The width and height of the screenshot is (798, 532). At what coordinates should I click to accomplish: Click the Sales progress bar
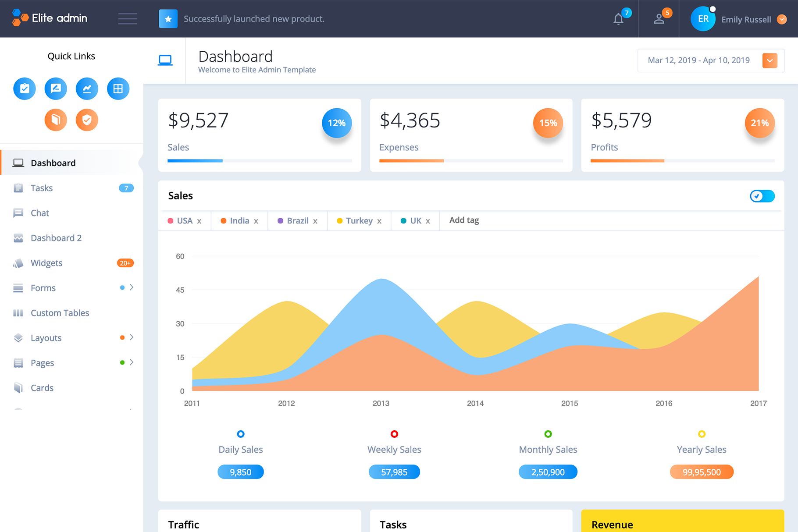tap(260, 161)
